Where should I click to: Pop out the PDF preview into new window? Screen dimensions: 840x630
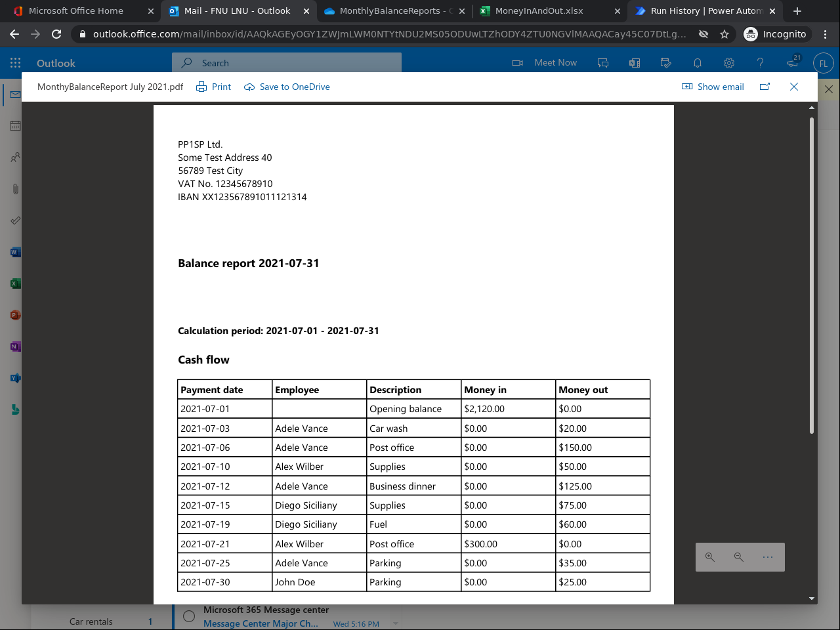coord(765,87)
